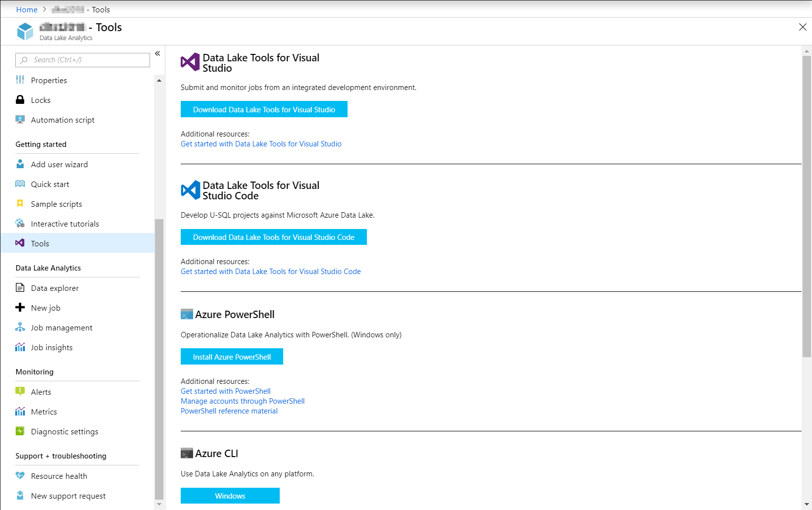Click sidebar scroll down arrow

(159, 504)
